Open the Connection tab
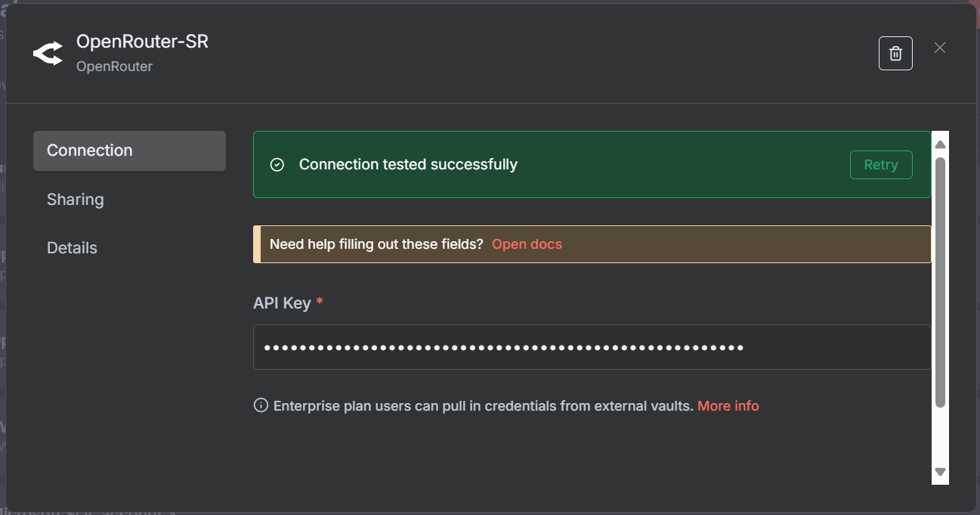This screenshot has height=515, width=980. 129,150
